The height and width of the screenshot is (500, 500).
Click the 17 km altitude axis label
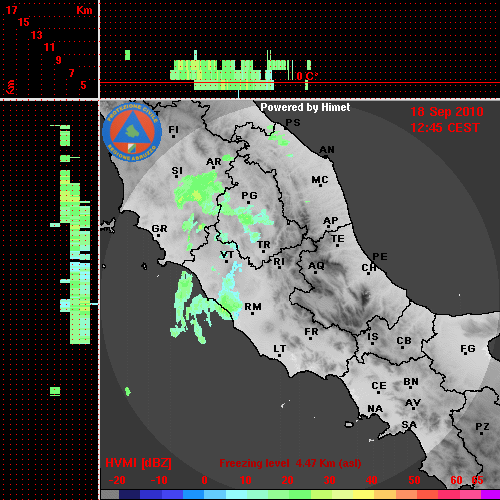(x=11, y=10)
